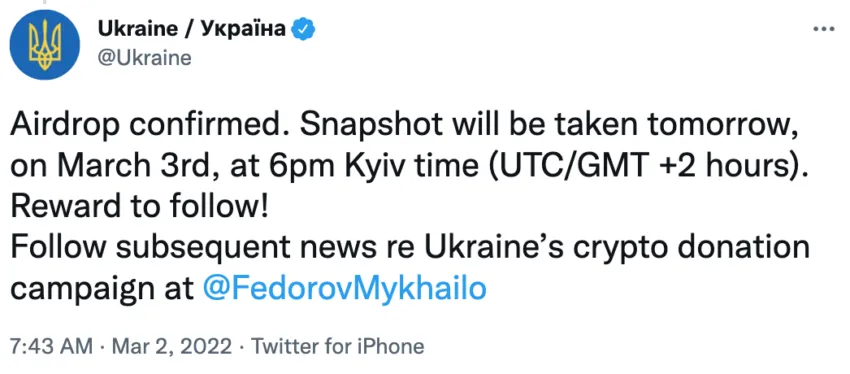This screenshot has width=850, height=374.
Task: Visit the @Ukraine handle
Action: point(145,57)
